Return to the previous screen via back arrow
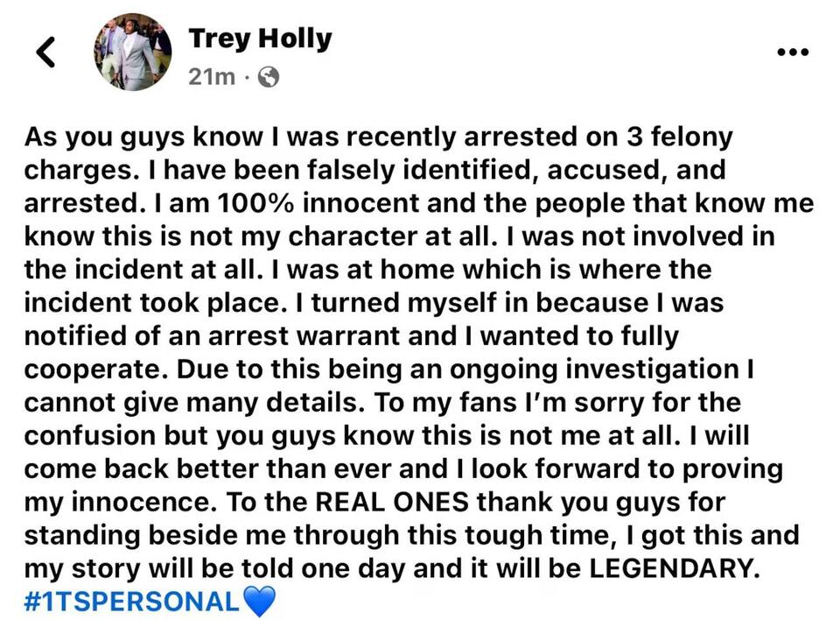The height and width of the screenshot is (620, 840). tap(45, 52)
